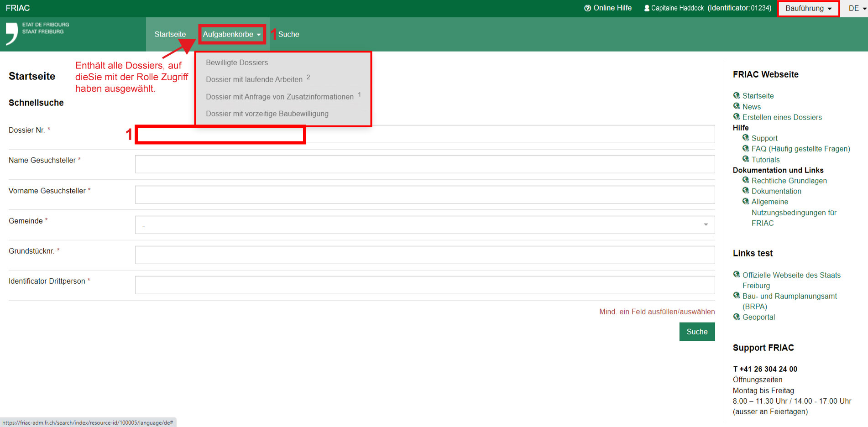868x427 pixels.
Task: Click globe icon beside Geoportal
Action: pyautogui.click(x=736, y=317)
